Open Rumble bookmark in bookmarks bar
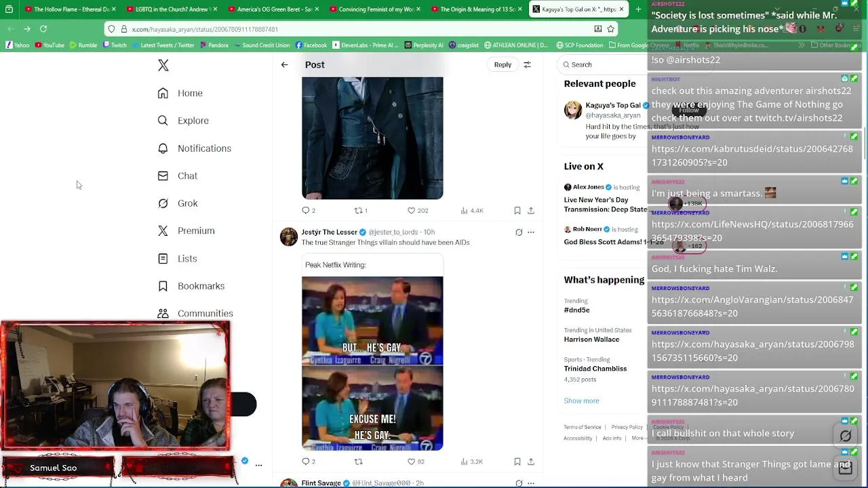The width and height of the screenshot is (868, 488). (83, 45)
